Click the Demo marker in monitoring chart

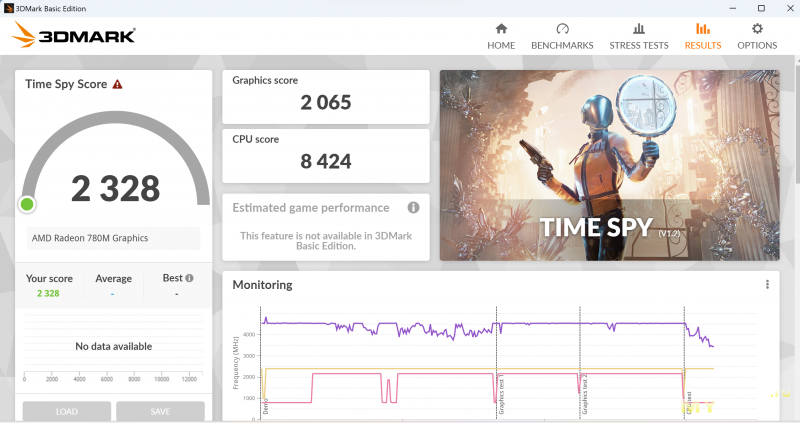pos(265,406)
